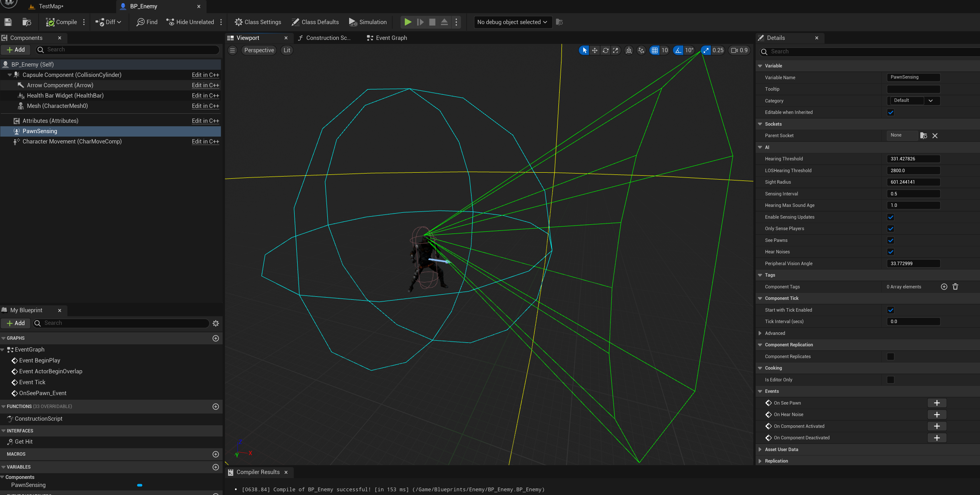Open camera speed setting
The height and width of the screenshot is (495, 980).
(739, 50)
